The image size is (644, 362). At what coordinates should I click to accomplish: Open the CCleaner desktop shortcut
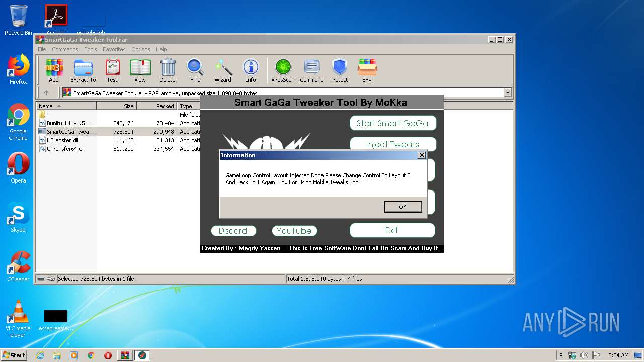click(18, 266)
